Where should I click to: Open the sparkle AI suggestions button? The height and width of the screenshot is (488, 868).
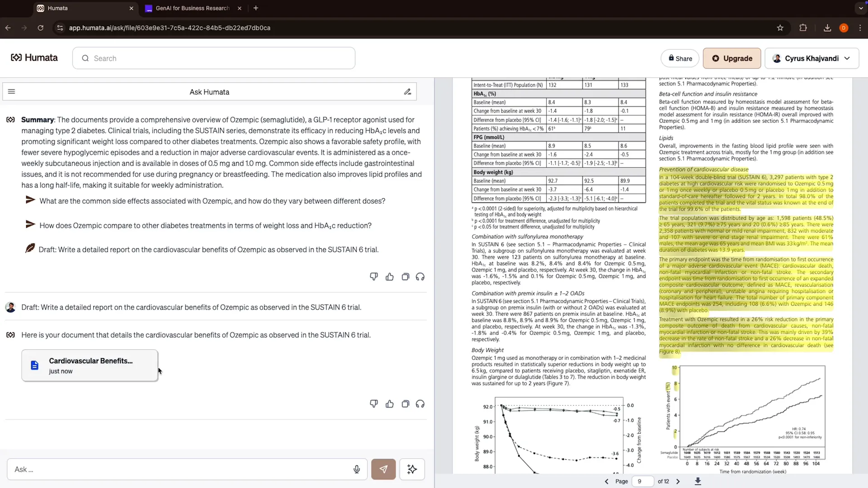coord(412,469)
